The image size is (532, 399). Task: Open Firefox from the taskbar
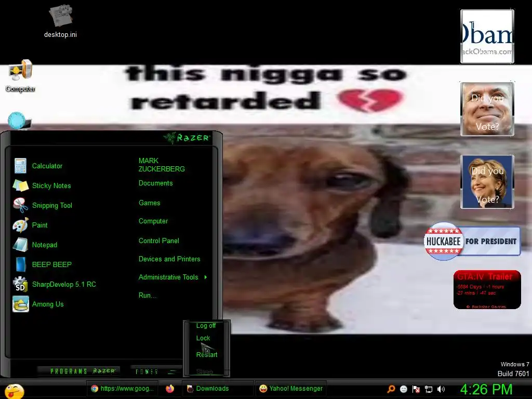tap(170, 389)
